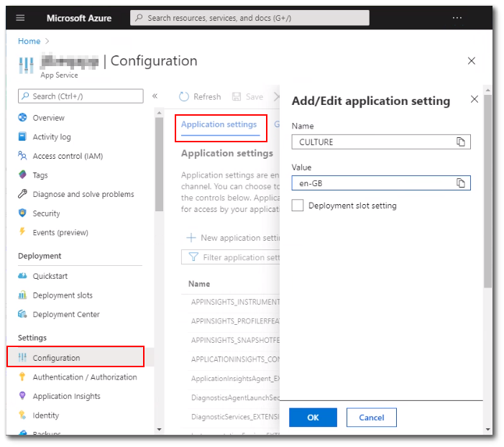Click the right panel scrollbar up arrow
The image size is (504, 447).
[487, 91]
